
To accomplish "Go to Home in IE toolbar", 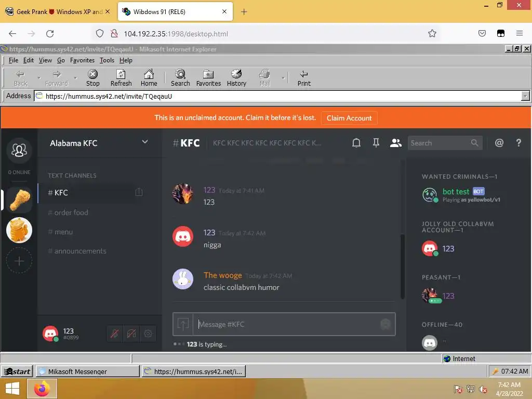I will (x=149, y=78).
